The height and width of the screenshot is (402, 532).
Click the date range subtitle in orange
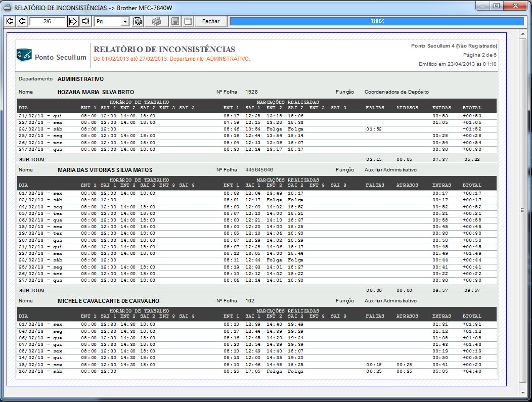(x=171, y=59)
